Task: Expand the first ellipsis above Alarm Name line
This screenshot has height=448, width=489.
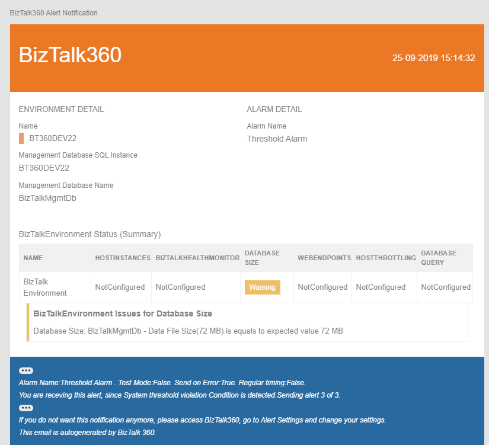Action: [26, 370]
